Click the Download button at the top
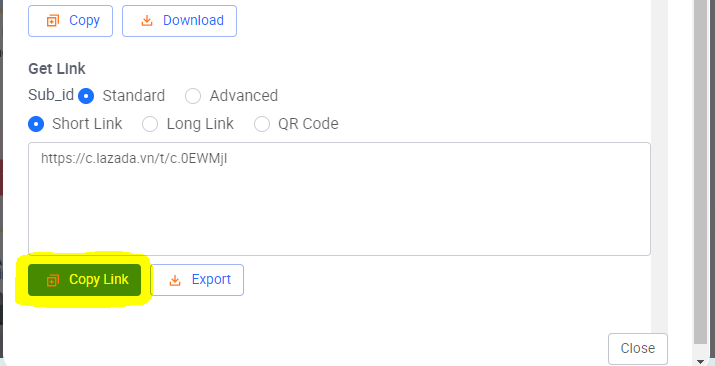 click(x=179, y=21)
